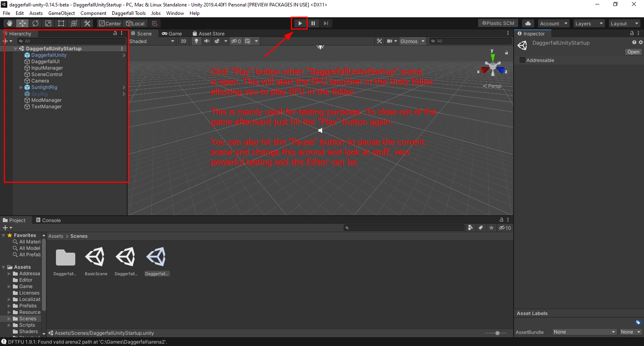This screenshot has height=346, width=644.
Task: Pause the scene with the Pause button
Action: point(313,23)
